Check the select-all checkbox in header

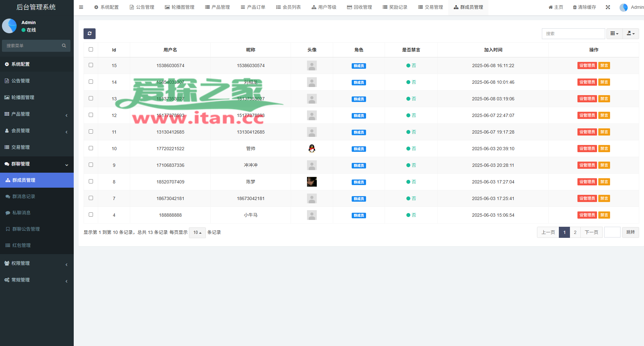point(91,50)
